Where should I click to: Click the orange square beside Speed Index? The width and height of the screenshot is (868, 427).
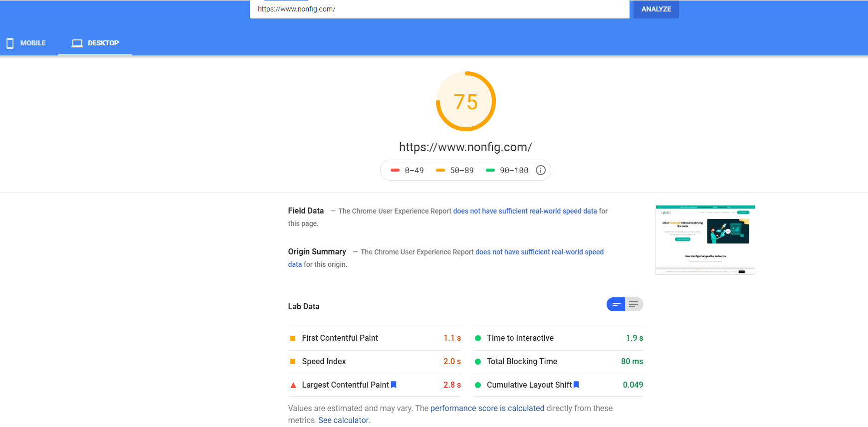(x=293, y=362)
